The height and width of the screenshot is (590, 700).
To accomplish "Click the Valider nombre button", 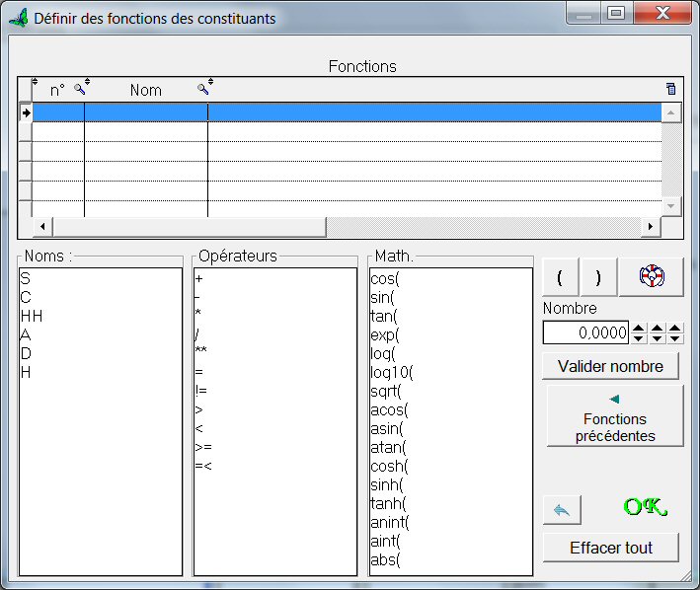I will pyautogui.click(x=610, y=366).
